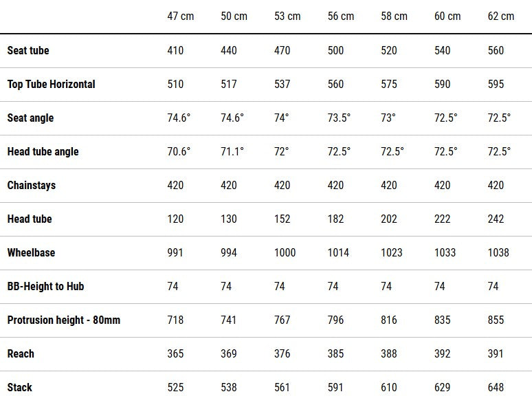The height and width of the screenshot is (405, 532).
Task: Select the BB-Height to Hub label
Action: coord(45,286)
